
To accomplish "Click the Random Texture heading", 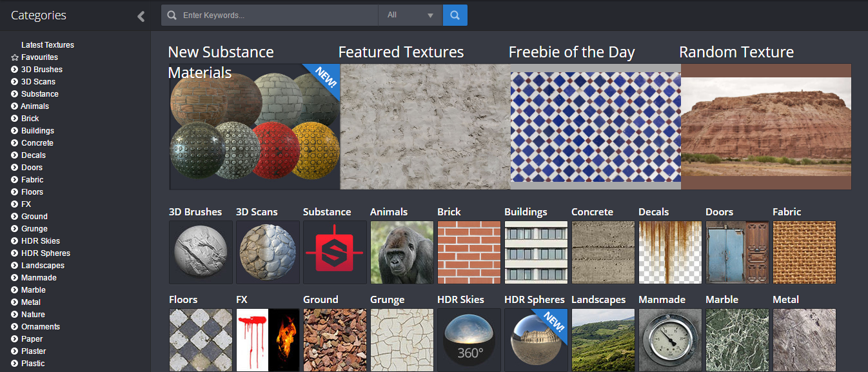I will (736, 52).
